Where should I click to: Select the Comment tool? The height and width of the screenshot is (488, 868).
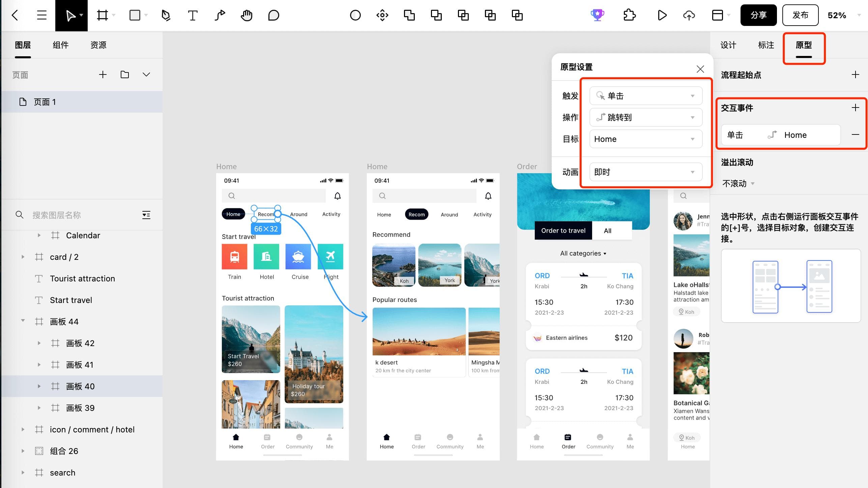tap(273, 15)
